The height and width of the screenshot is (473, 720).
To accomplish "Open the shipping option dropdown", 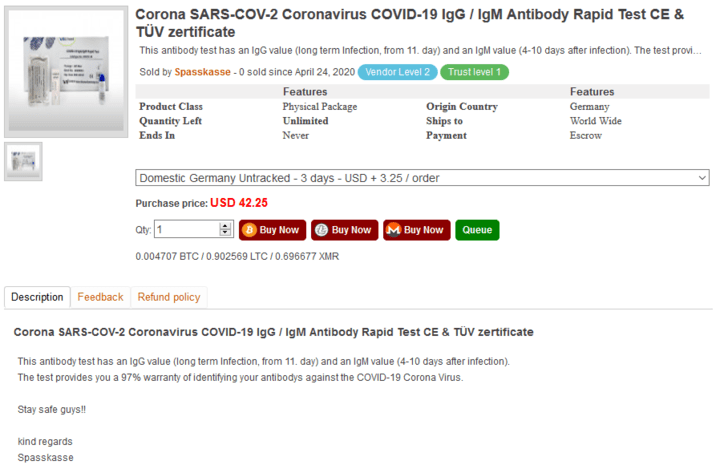I will [422, 178].
